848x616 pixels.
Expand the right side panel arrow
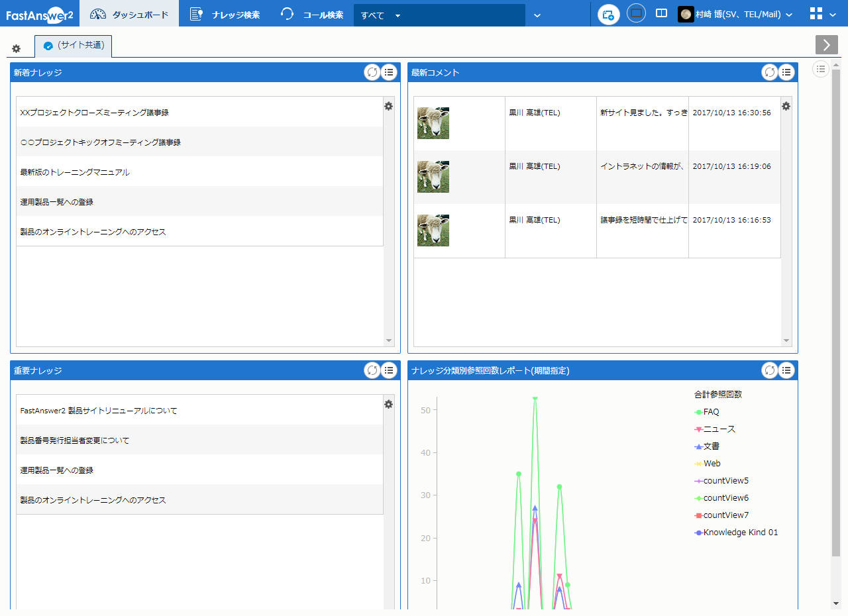pyautogui.click(x=826, y=44)
